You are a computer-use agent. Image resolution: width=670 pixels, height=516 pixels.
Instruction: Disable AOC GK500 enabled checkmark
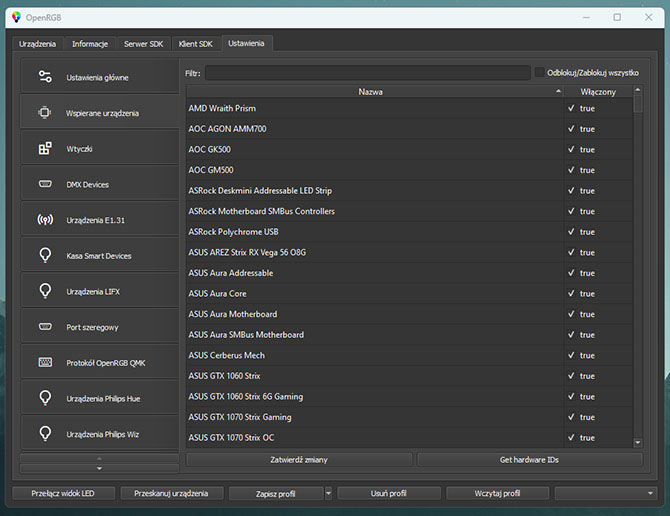[571, 149]
